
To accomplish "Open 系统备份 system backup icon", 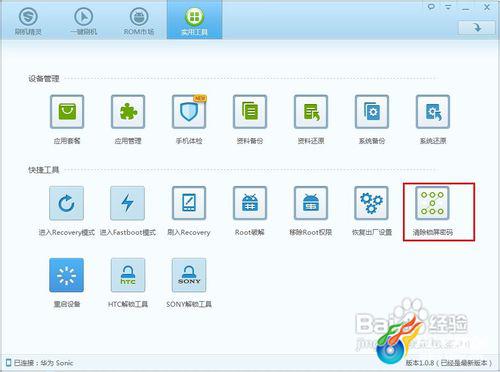I will coord(372,112).
